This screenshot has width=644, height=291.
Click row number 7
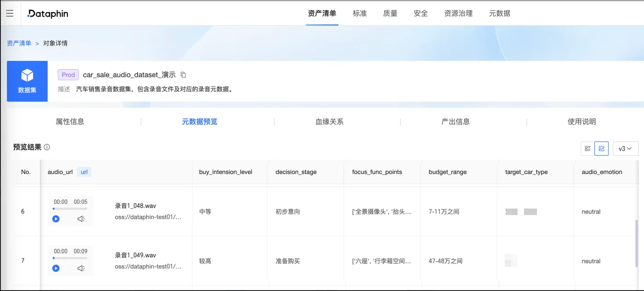click(x=23, y=261)
